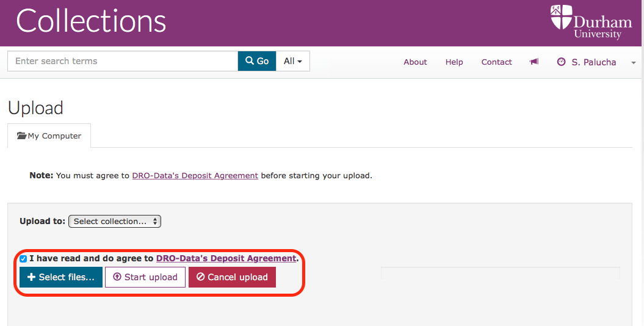Screen dimensions: 644x326
Task: Click into the Enter search terms field
Action: (x=123, y=61)
